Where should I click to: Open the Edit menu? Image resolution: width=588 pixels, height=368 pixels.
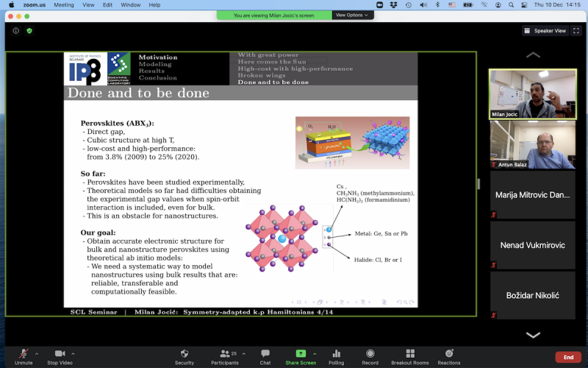[107, 5]
